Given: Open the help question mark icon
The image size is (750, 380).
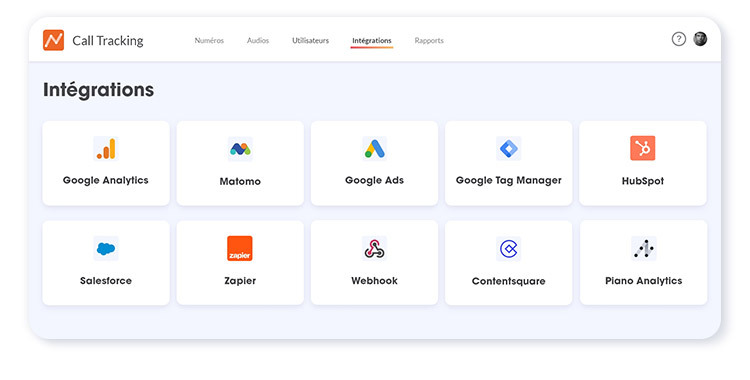Looking at the screenshot, I should coord(678,39).
